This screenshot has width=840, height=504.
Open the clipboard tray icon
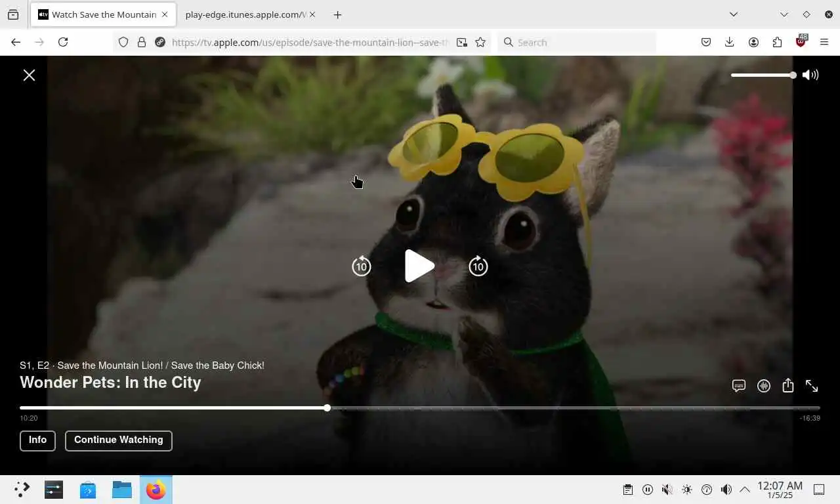pyautogui.click(x=628, y=490)
